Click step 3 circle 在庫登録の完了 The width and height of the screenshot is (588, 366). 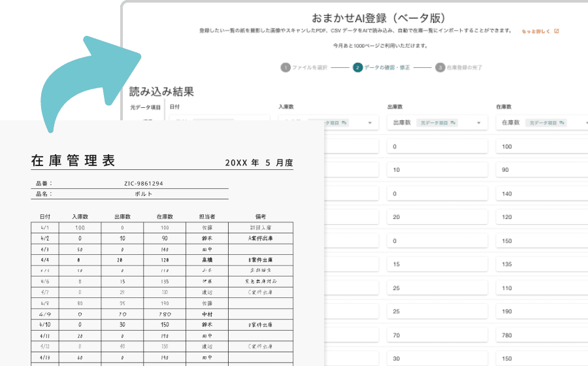coord(440,67)
